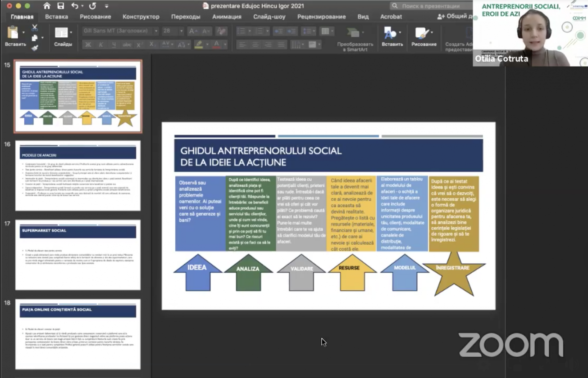Open the font size 28 dropdown

pos(181,31)
